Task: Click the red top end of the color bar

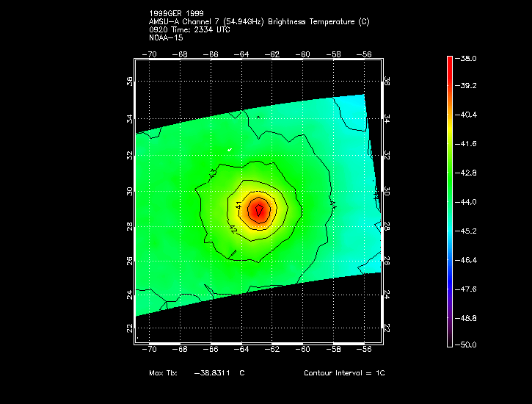Action: pyautogui.click(x=449, y=59)
